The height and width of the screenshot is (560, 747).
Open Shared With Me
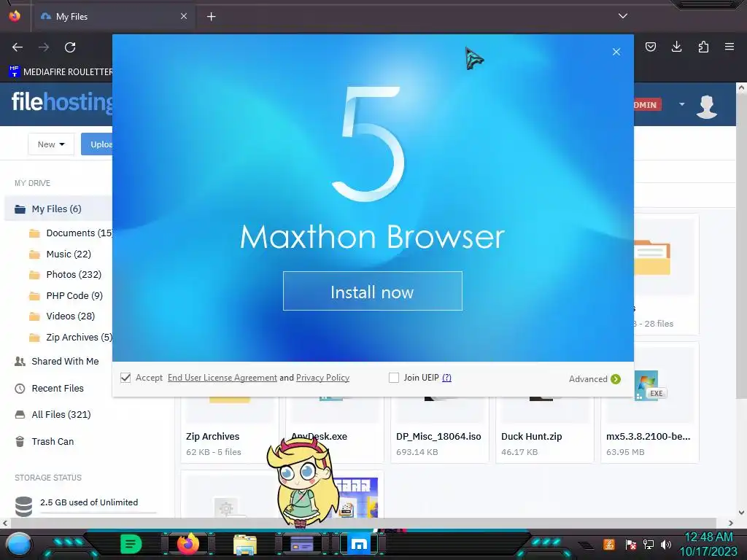click(57, 362)
